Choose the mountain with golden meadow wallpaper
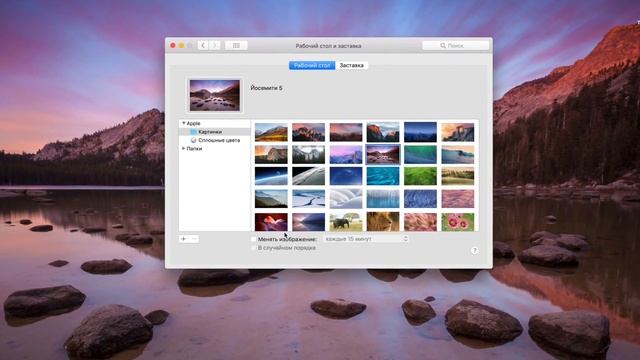 pos(271,132)
